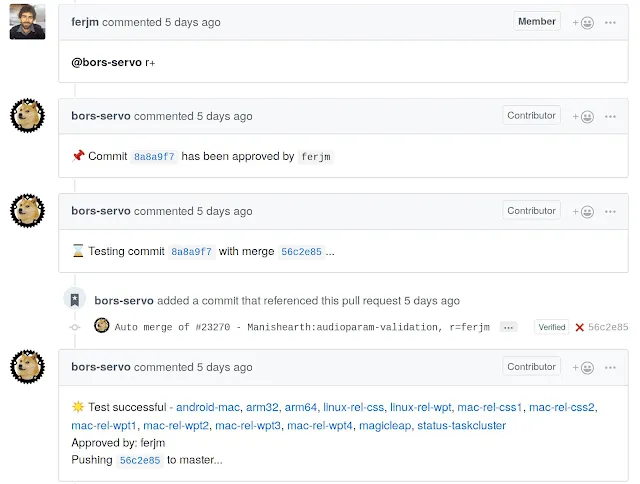Add emoji reaction to ferjm's comment

pos(582,22)
